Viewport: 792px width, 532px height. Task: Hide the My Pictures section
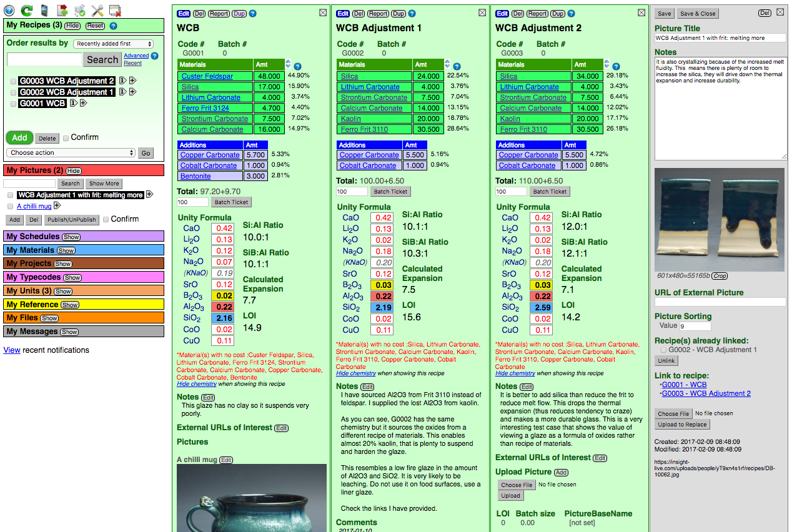point(74,171)
